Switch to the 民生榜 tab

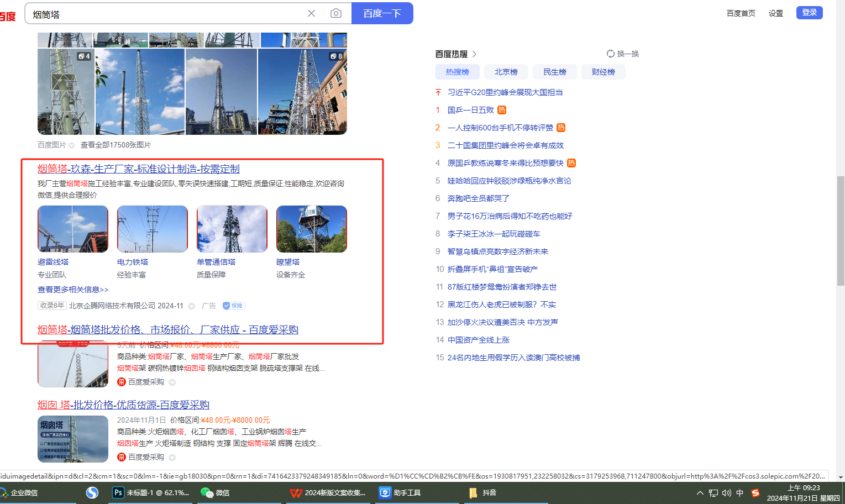(555, 72)
